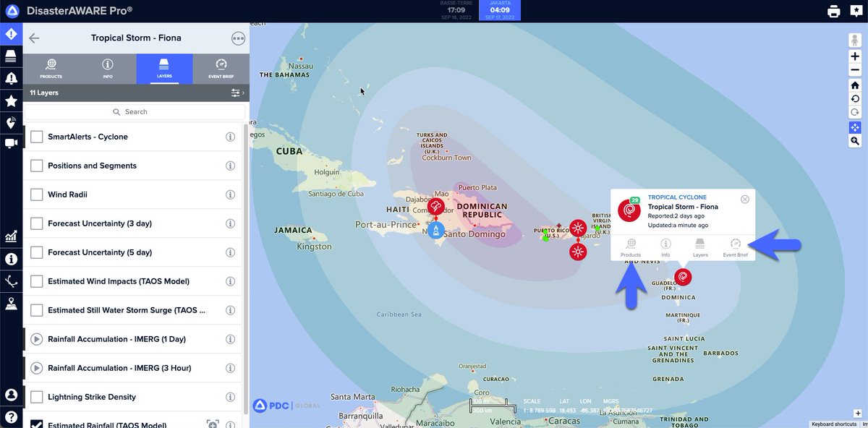Uncheck Estimated Rainfall (TAOS Model) layer
This screenshot has height=428, width=868.
[x=36, y=424]
